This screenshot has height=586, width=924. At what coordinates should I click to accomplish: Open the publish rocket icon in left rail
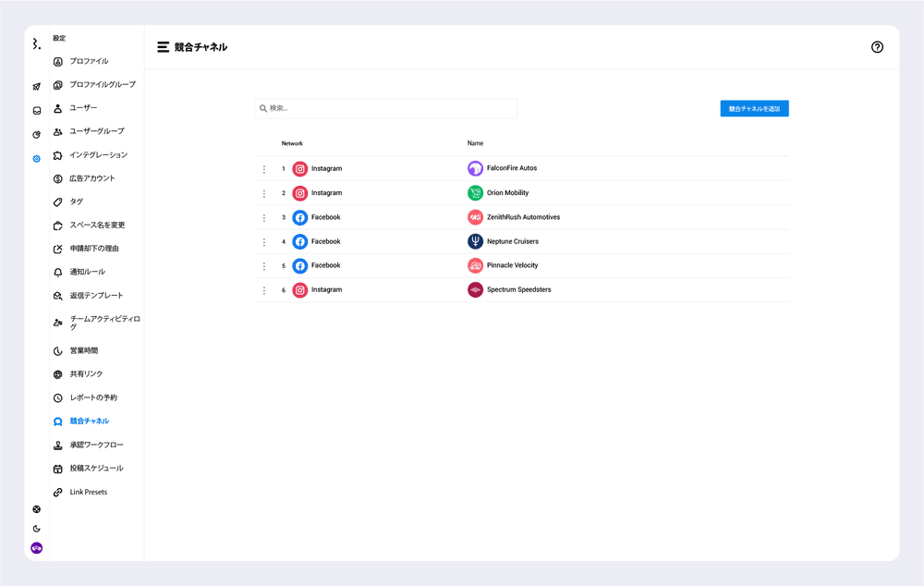tap(37, 87)
